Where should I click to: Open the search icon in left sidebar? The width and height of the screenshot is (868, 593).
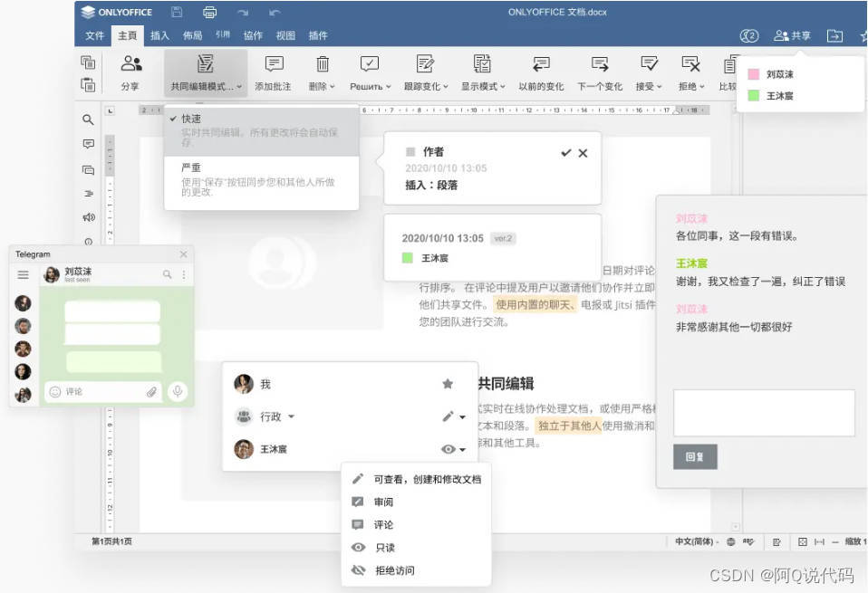(x=88, y=120)
